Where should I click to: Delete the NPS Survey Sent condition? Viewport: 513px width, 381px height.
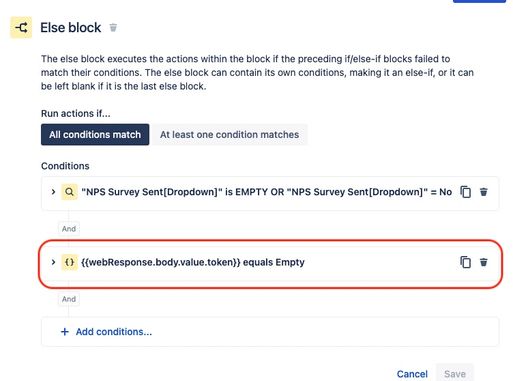tap(483, 192)
